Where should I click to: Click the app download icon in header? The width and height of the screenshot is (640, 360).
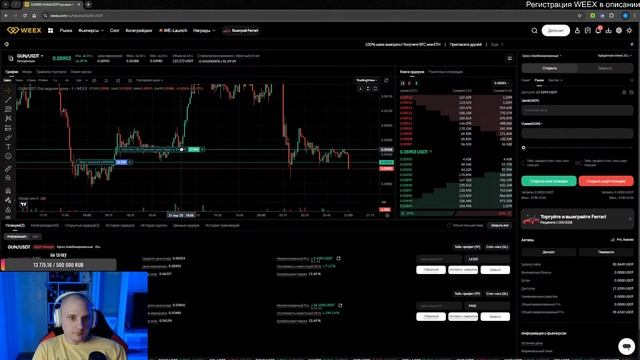[609, 31]
